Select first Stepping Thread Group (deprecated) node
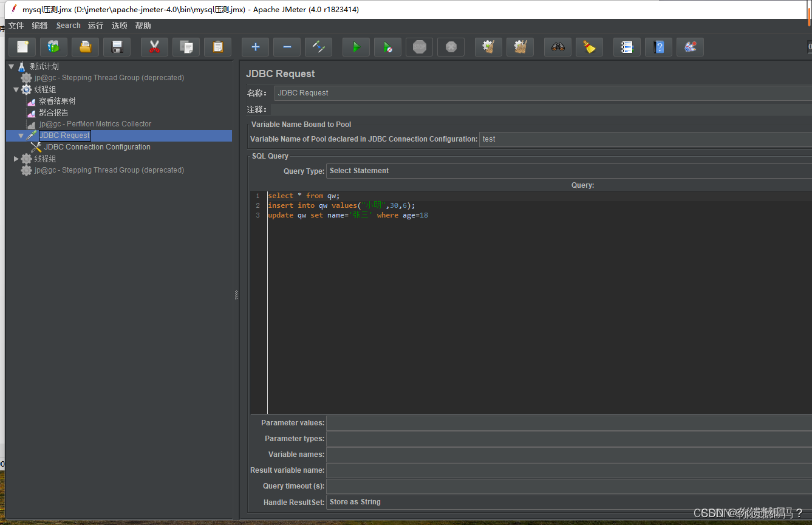 pyautogui.click(x=109, y=78)
